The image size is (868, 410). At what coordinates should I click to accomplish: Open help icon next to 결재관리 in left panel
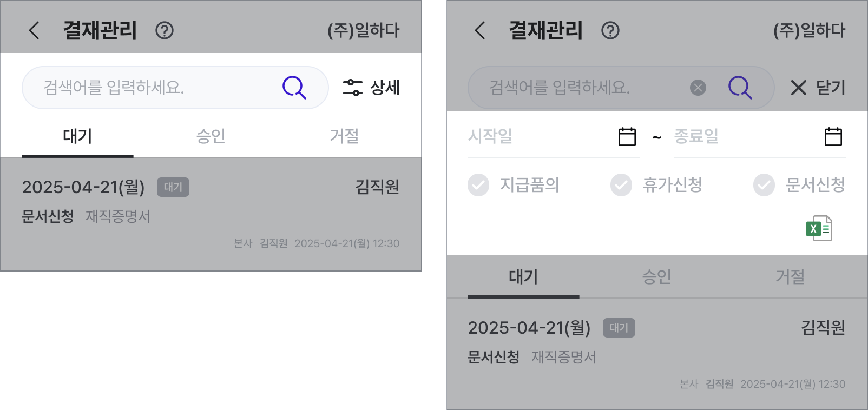tap(165, 30)
